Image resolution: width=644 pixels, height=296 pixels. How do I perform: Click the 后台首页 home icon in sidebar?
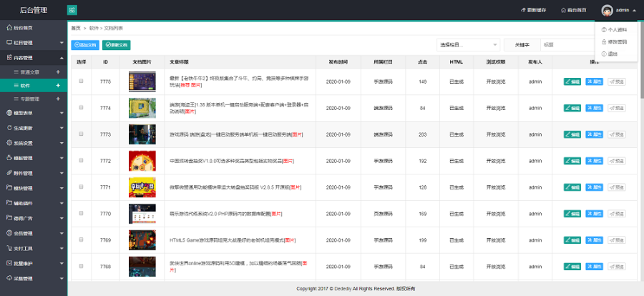pyautogui.click(x=8, y=28)
